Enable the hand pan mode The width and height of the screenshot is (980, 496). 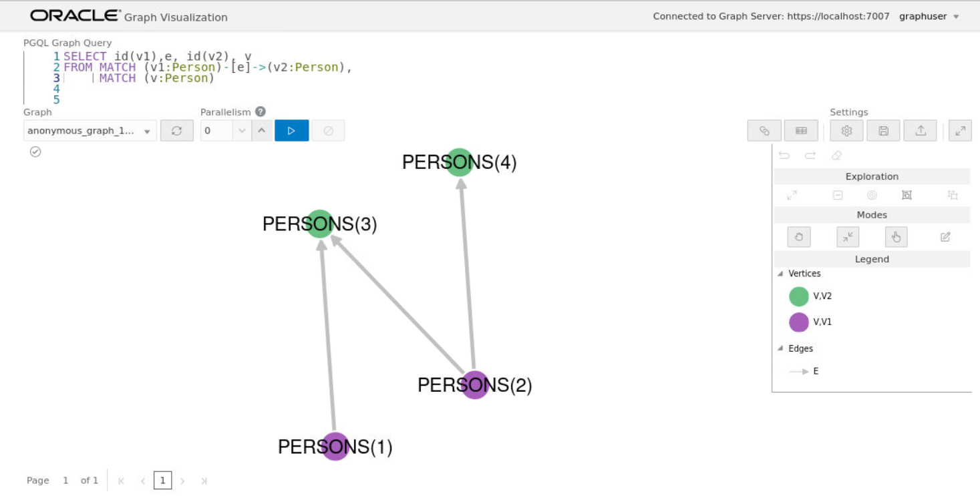pyautogui.click(x=799, y=236)
